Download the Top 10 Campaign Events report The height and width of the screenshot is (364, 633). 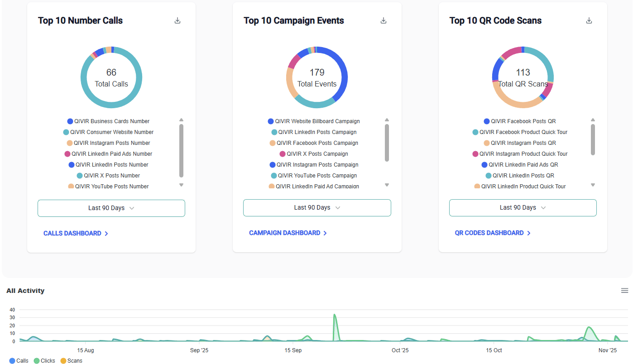(x=384, y=20)
